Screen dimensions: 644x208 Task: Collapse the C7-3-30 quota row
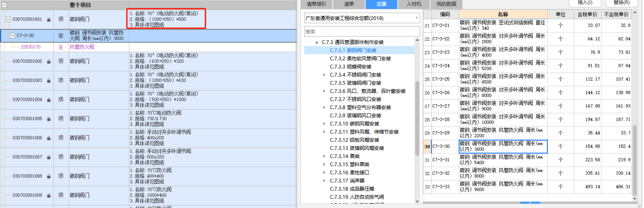click(12, 36)
